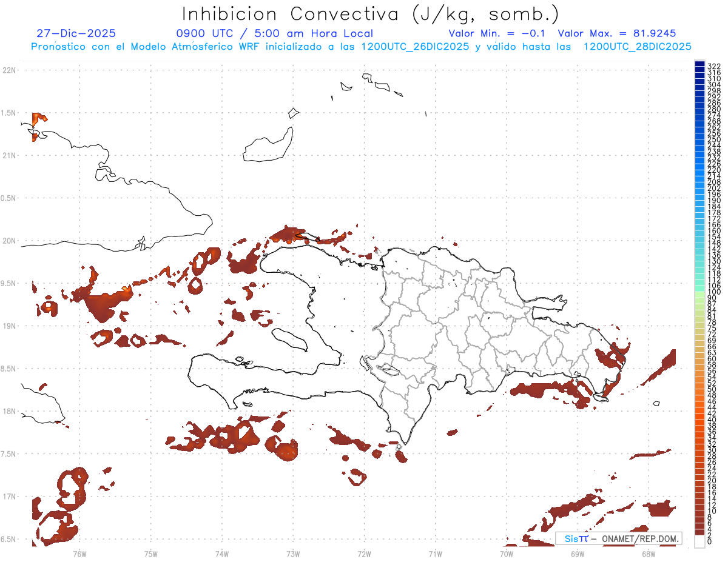Click the "Pronostico con el Modelo Atmosferico WRF" line
The height and width of the screenshot is (562, 728).
click(361, 47)
